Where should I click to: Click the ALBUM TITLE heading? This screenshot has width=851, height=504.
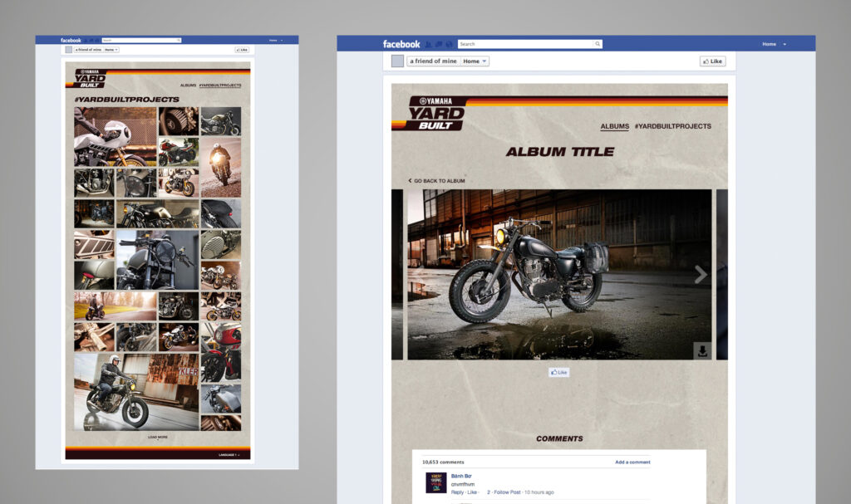click(x=559, y=152)
